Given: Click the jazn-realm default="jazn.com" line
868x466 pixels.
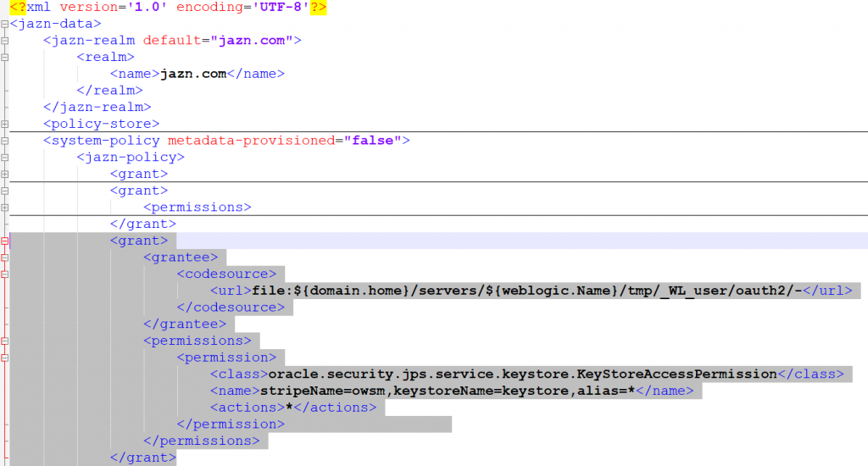Looking at the screenshot, I should pyautogui.click(x=172, y=41).
